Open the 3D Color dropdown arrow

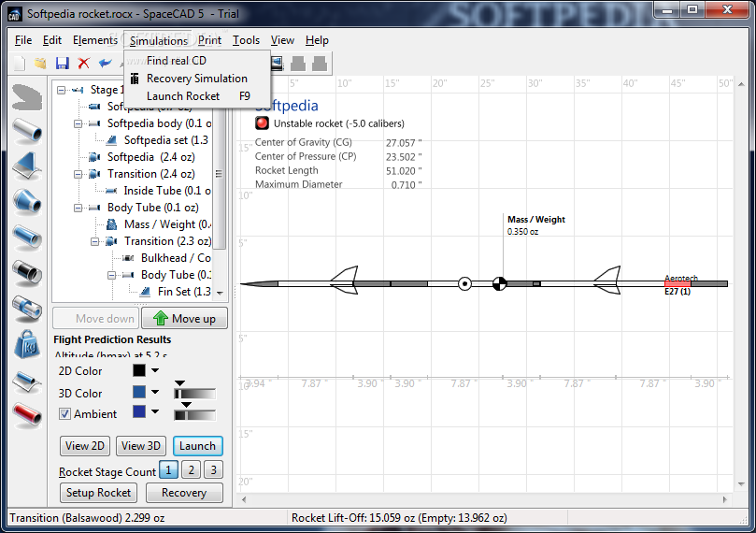point(155,392)
